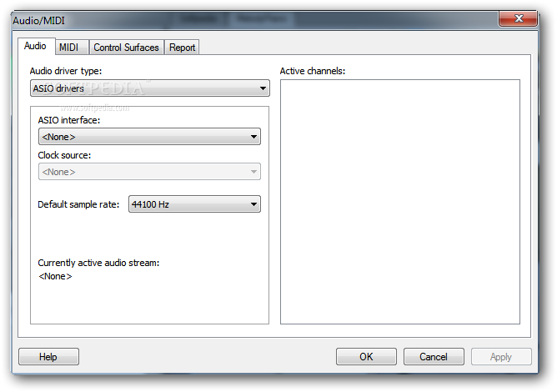
Task: Click the 'Active channels:' label
Action: pos(312,71)
